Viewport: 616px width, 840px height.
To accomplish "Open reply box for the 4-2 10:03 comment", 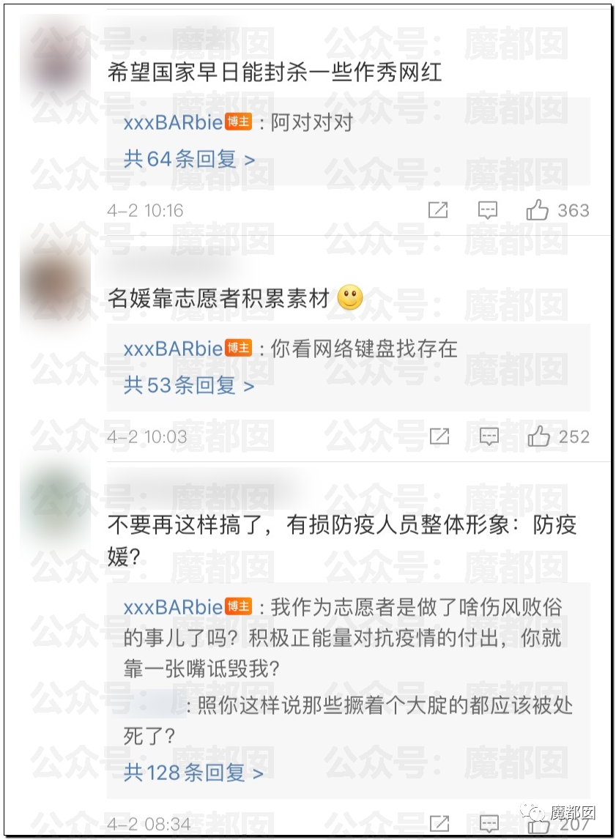I will point(489,436).
